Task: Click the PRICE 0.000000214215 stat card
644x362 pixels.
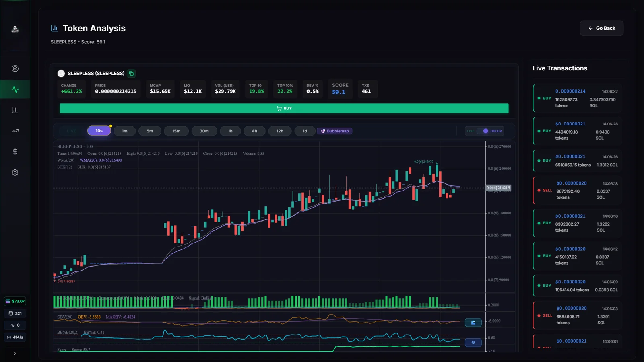Action: pos(116,89)
